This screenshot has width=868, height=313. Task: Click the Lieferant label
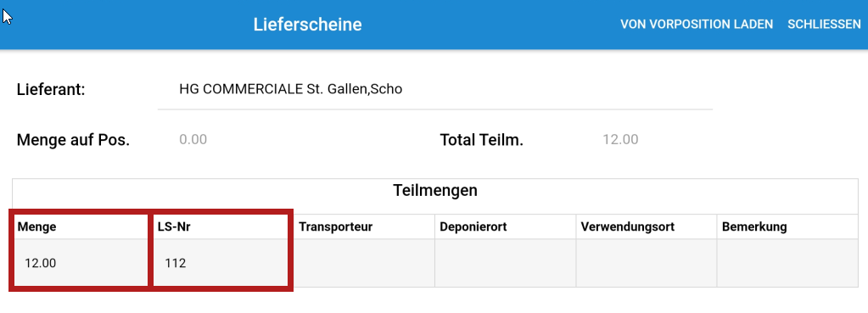(x=51, y=90)
